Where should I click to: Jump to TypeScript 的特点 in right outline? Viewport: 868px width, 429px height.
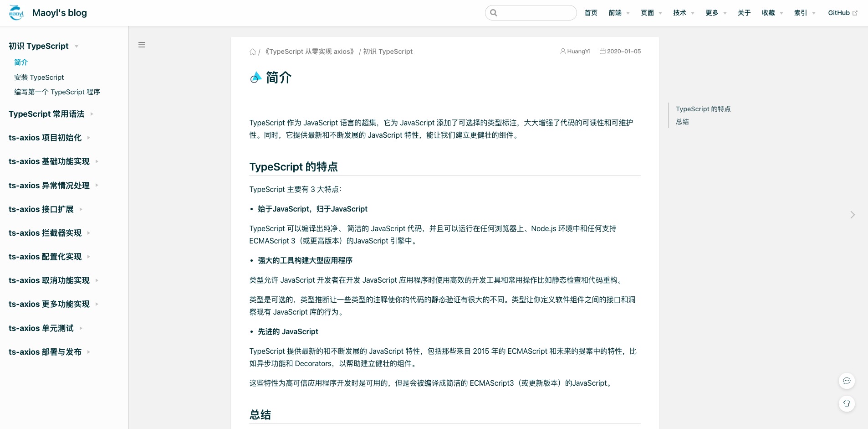point(703,109)
